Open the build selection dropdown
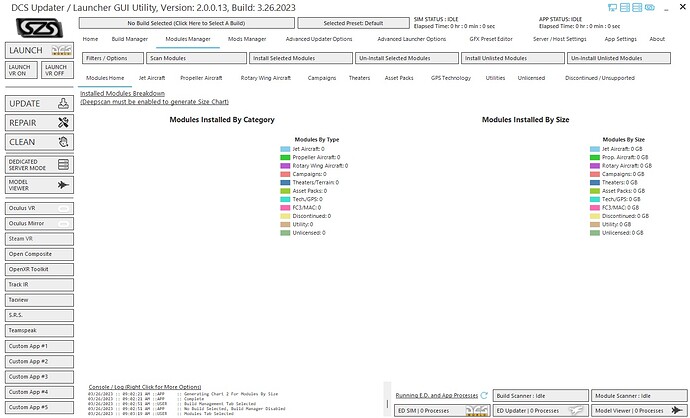 pos(187,23)
